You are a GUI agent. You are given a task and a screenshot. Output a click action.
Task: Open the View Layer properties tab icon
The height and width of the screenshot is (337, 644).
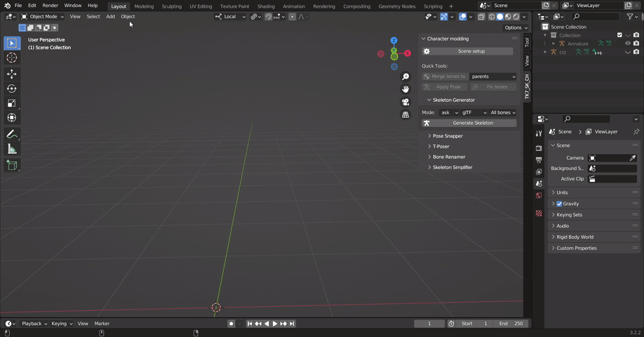539,172
